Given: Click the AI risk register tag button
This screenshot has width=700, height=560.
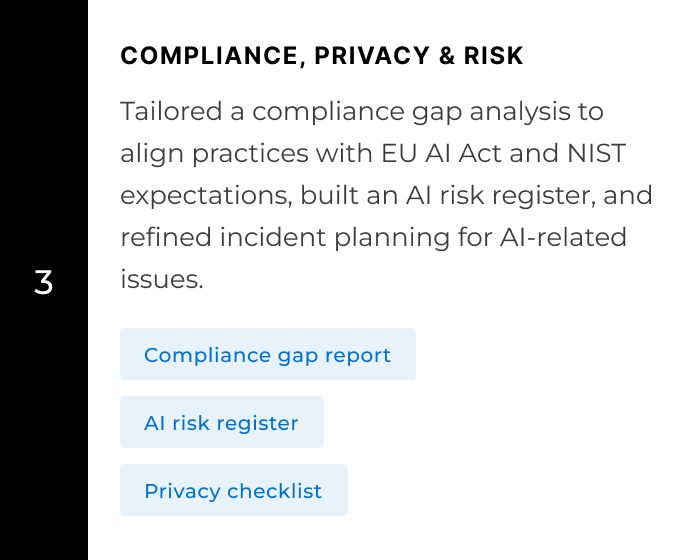Looking at the screenshot, I should point(221,423).
